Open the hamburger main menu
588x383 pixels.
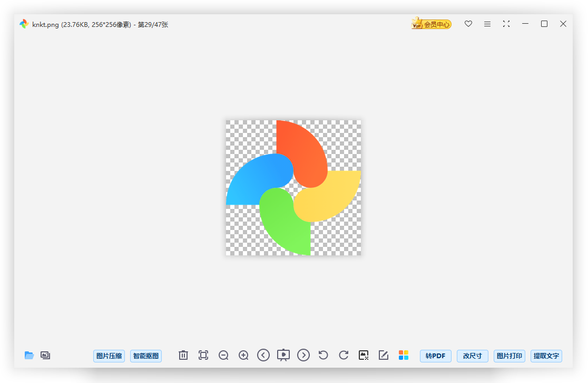click(x=487, y=24)
